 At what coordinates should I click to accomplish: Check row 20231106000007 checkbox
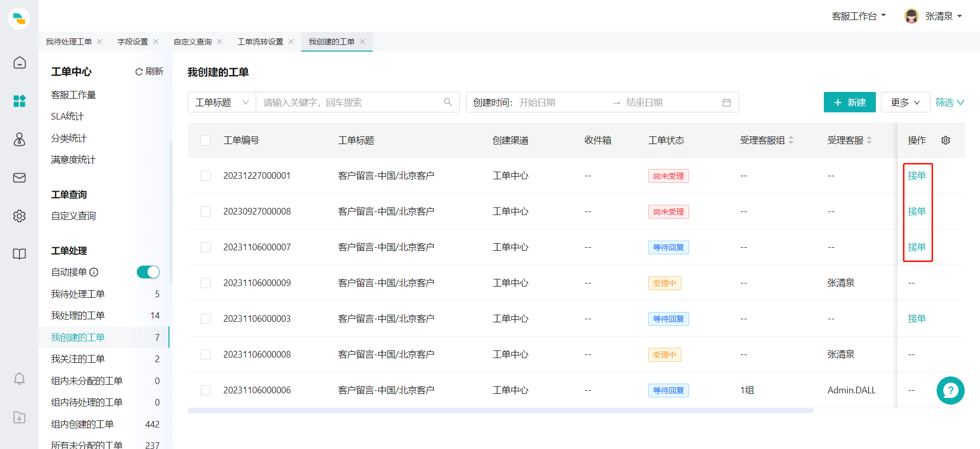point(206,247)
